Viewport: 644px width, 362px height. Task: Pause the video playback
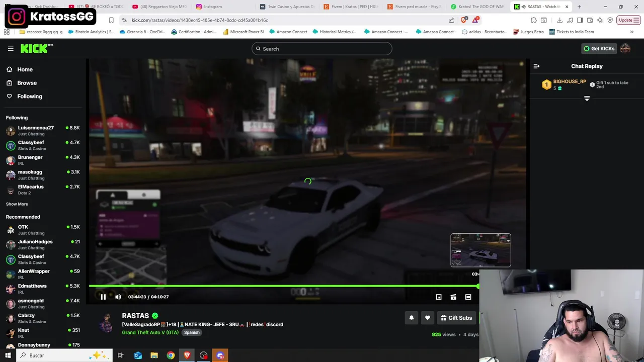pos(103,297)
